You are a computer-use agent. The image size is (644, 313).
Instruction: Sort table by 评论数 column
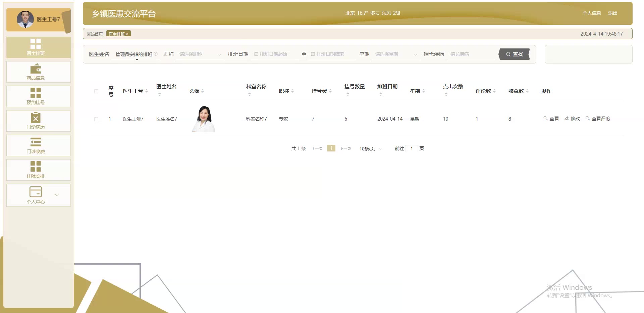point(494,91)
